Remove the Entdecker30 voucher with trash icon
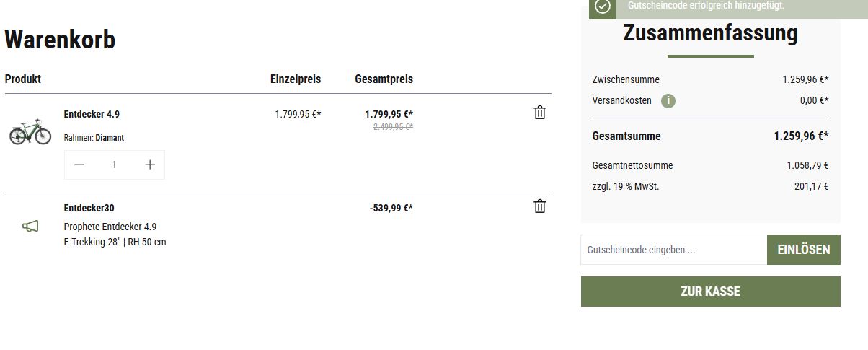Screen dimensions: 868x350 540,206
